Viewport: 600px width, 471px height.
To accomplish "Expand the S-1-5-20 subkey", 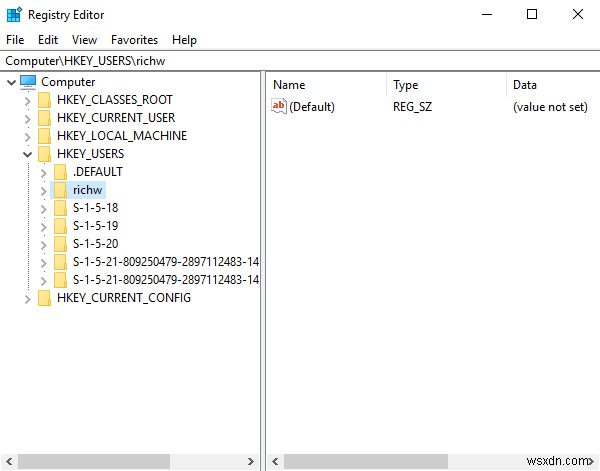I will [x=44, y=245].
